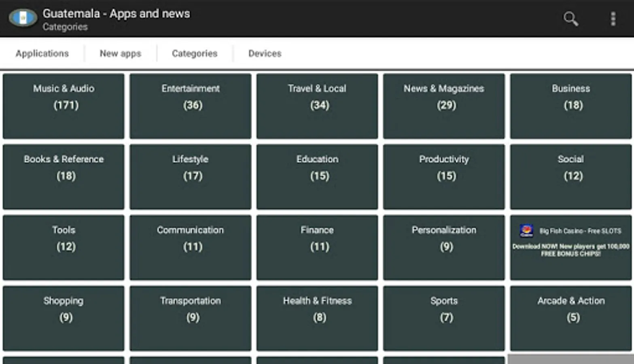
Task: Tap the Big Fish Casino ad icon
Action: (x=526, y=231)
